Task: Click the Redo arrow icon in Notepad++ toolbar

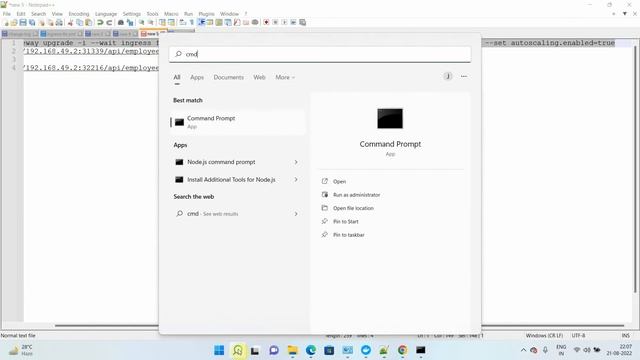Action: (109, 22)
